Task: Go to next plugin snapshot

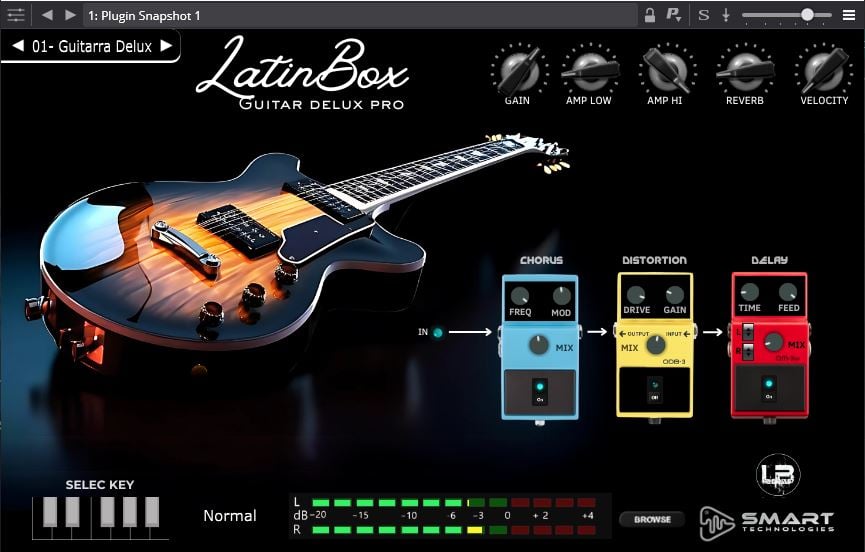Action: pyautogui.click(x=70, y=15)
